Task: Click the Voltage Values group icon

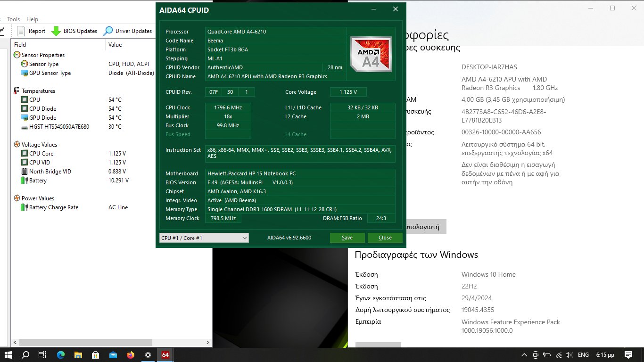Action: [x=17, y=145]
